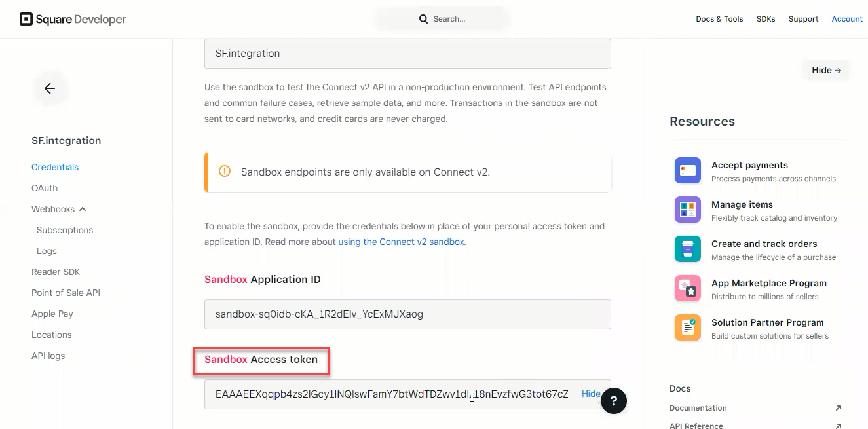Click the API Reference external arrow icon
This screenshot has height=429, width=868.
click(x=838, y=426)
